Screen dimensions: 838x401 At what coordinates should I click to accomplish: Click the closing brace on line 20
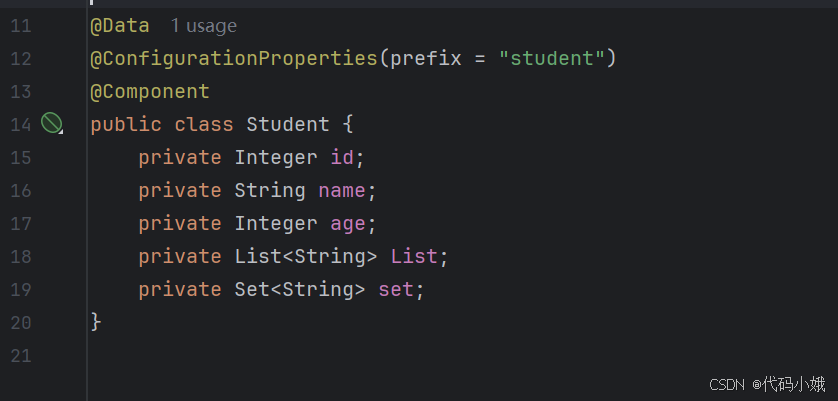[96, 322]
